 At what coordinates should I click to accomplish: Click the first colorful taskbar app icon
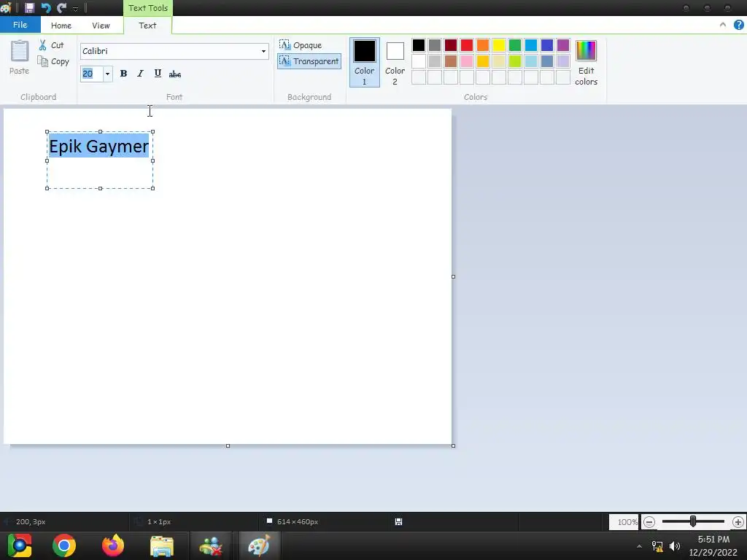pos(20,545)
